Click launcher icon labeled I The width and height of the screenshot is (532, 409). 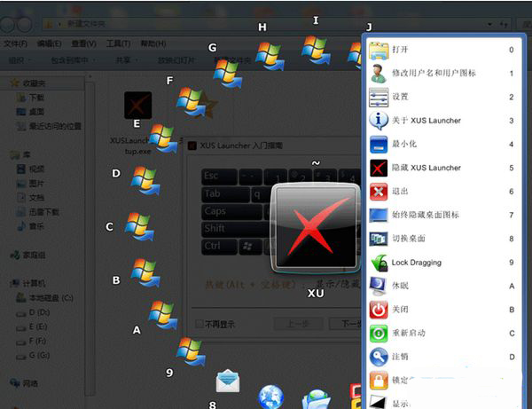[x=316, y=50]
